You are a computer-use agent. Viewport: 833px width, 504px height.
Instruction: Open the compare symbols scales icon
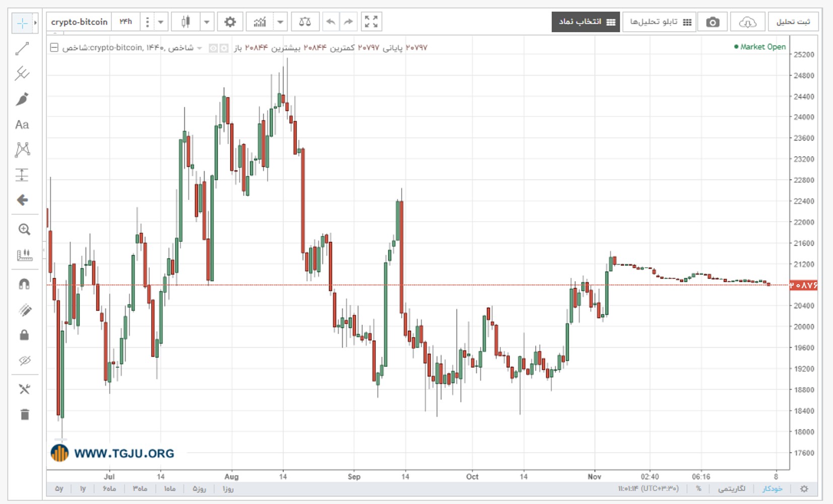point(305,22)
